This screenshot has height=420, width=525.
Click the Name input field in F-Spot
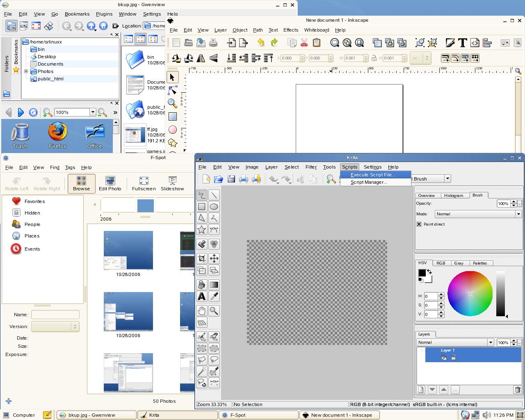[55, 315]
